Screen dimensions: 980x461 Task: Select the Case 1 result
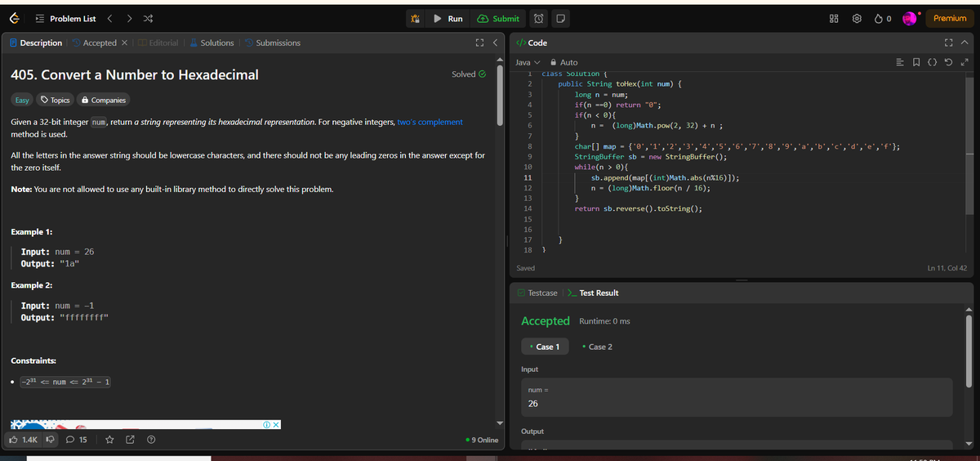coord(544,347)
